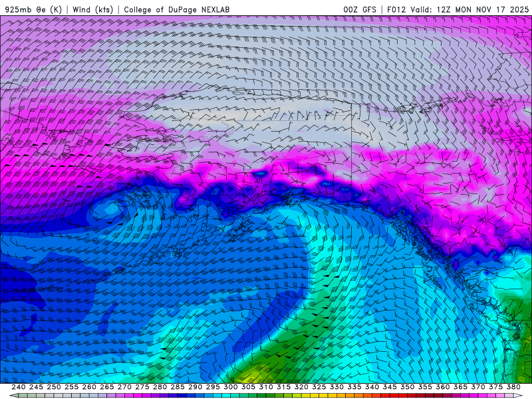Click the 245 value on the color scale
Viewport: 532px width, 399px height.
[x=36, y=387]
